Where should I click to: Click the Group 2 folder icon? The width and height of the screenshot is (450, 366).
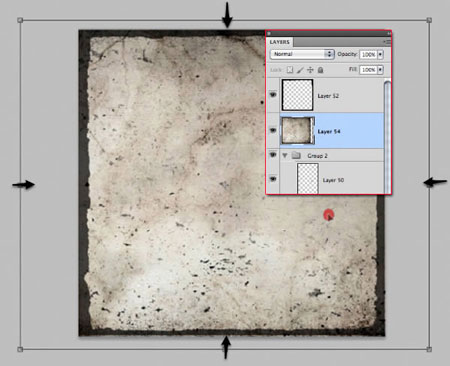(x=296, y=155)
